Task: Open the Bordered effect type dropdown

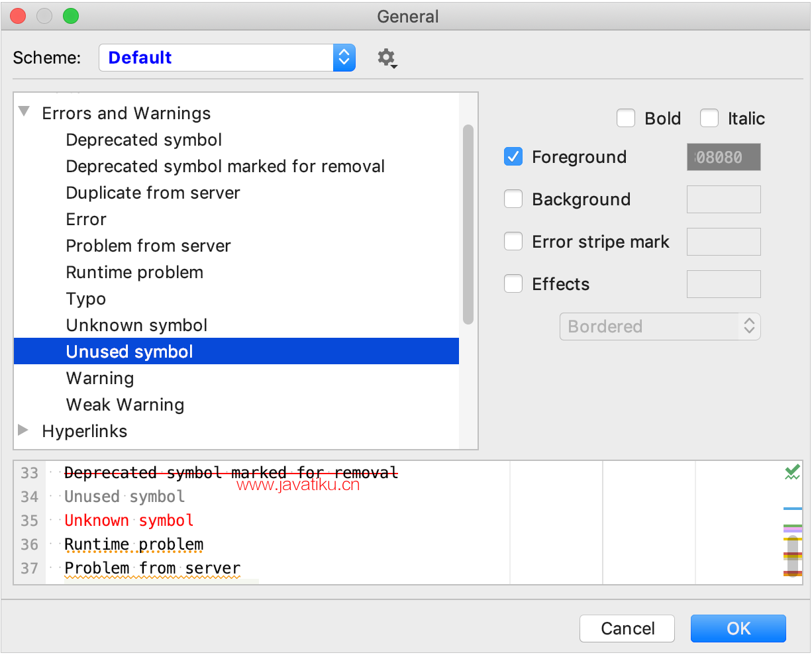Action: pyautogui.click(x=660, y=327)
